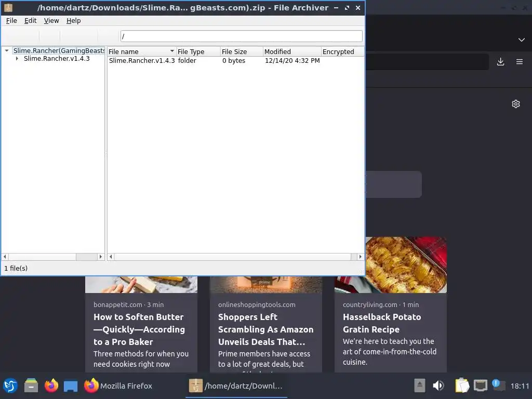
Task: Click the File Archiver title bar app icon
Action: tap(8, 7)
